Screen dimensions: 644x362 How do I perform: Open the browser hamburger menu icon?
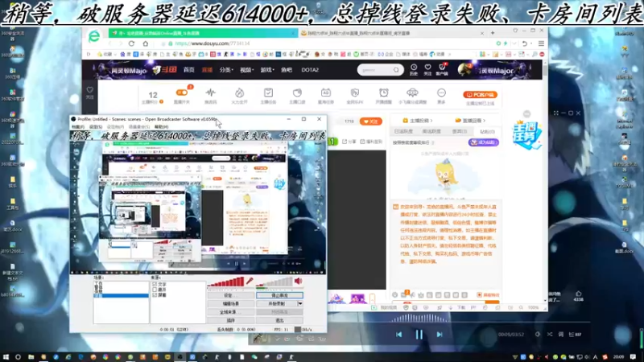tap(541, 43)
